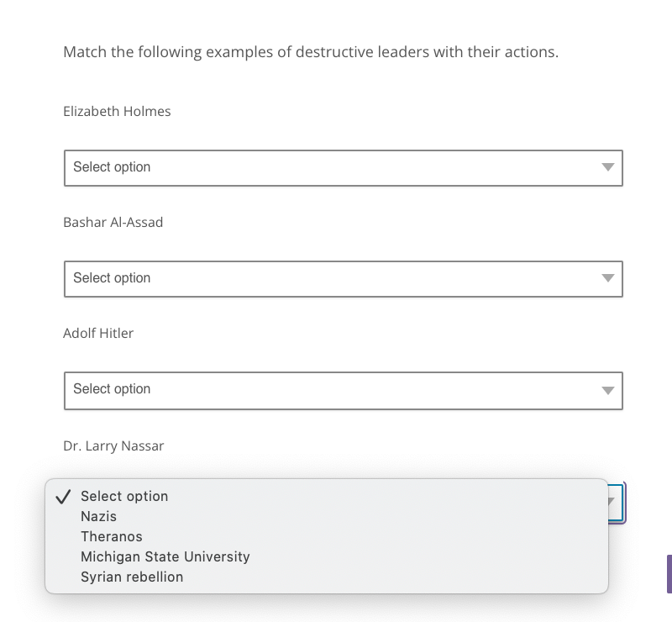
Task: Click 'Select option' placeholder under Adolf Hitler
Action: tap(112, 389)
